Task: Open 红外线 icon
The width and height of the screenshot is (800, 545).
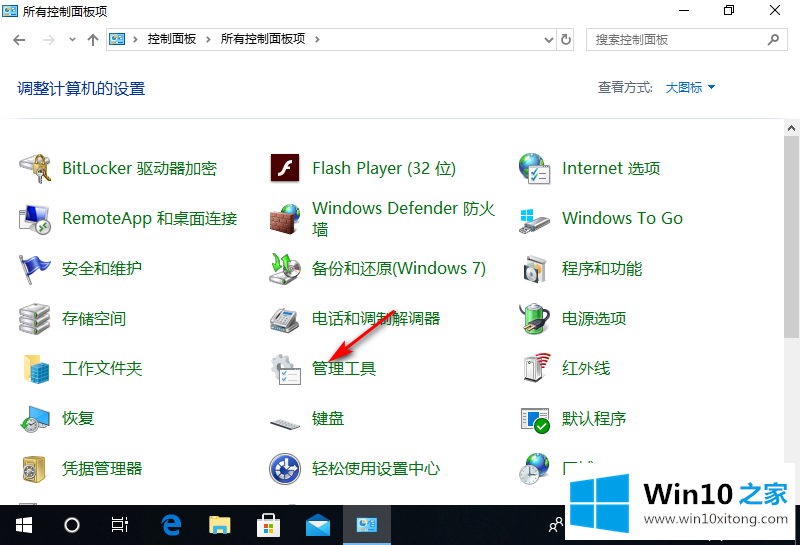Action: point(537,367)
